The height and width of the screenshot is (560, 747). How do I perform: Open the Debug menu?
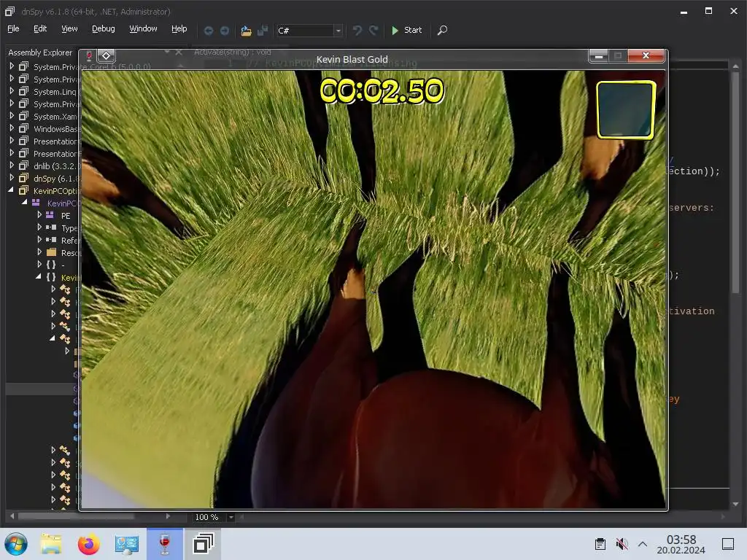pyautogui.click(x=104, y=28)
